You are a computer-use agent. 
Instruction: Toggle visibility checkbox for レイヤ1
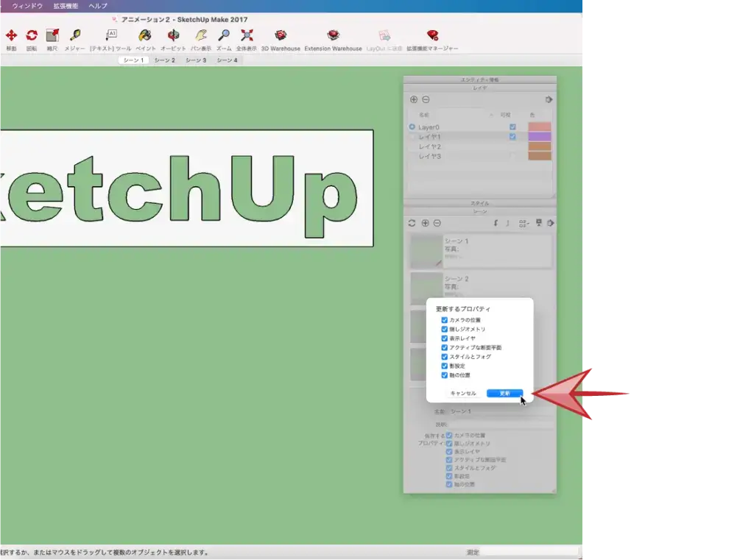(512, 137)
